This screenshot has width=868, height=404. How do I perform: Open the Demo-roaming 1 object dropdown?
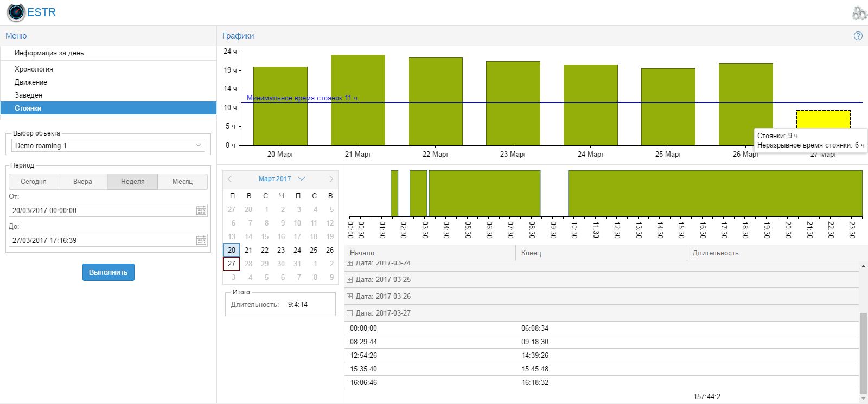click(x=108, y=145)
